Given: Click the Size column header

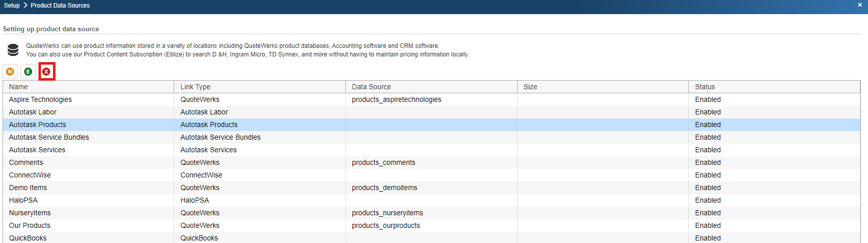Looking at the screenshot, I should click(x=530, y=87).
